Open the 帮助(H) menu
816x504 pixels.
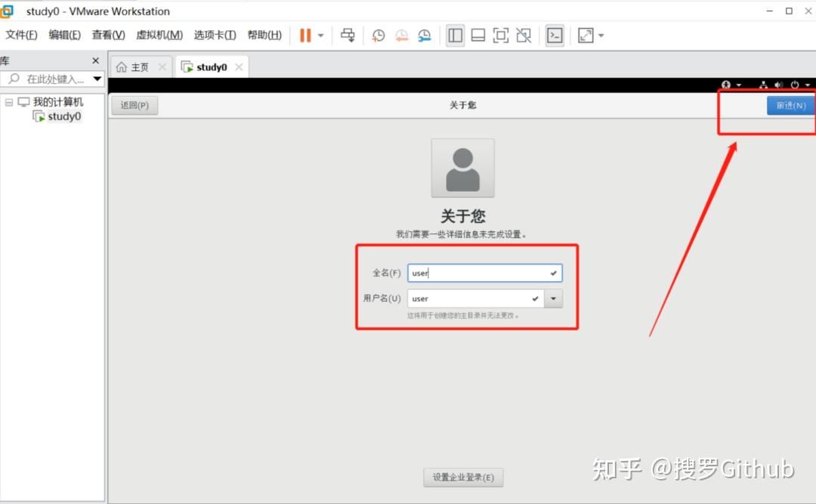tap(264, 35)
